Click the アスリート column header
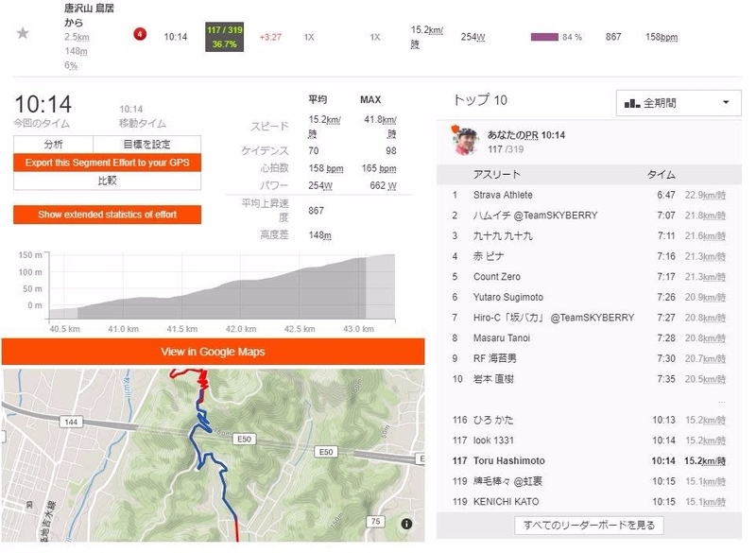 coord(497,175)
